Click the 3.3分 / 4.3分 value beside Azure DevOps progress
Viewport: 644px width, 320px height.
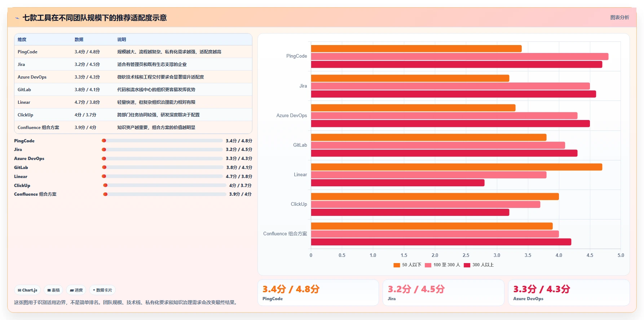tap(239, 159)
